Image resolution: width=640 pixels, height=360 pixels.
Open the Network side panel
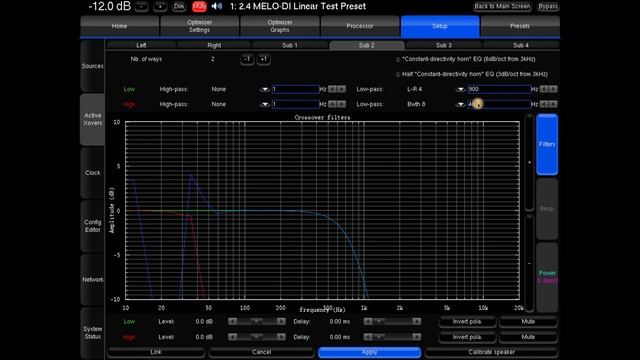pos(93,280)
